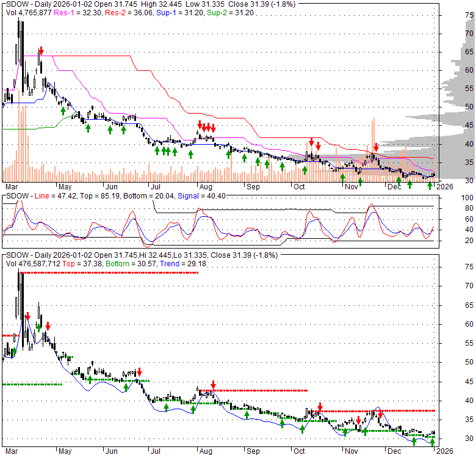
Task: Click the Aug label on top chart axis
Action: point(206,186)
